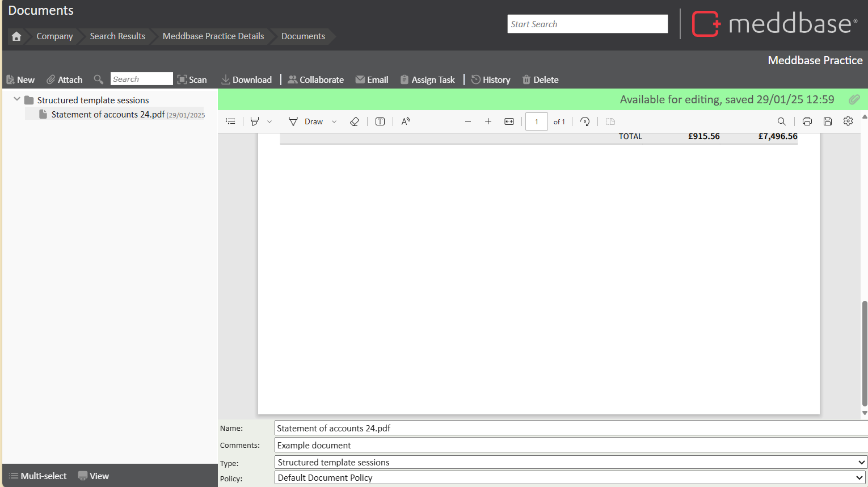
Task: Click the Assign Task button
Action: coord(428,79)
